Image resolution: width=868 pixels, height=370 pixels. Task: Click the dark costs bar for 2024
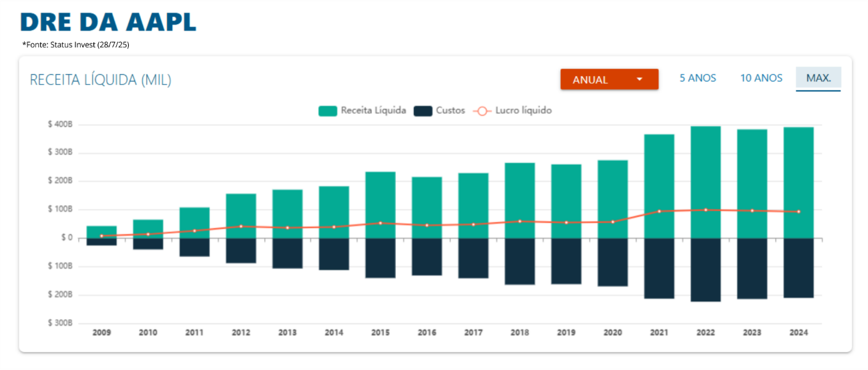coord(798,268)
